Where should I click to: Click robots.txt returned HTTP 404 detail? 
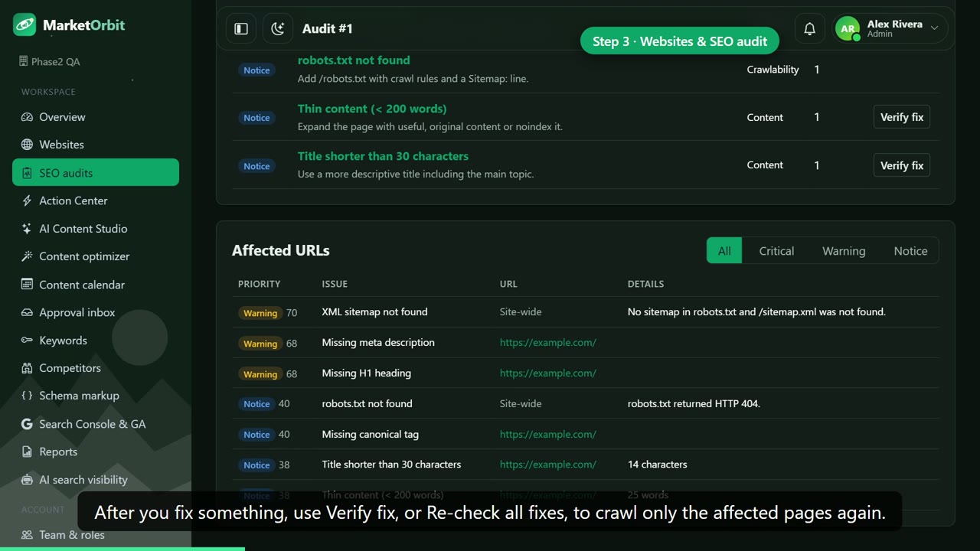pyautogui.click(x=694, y=404)
